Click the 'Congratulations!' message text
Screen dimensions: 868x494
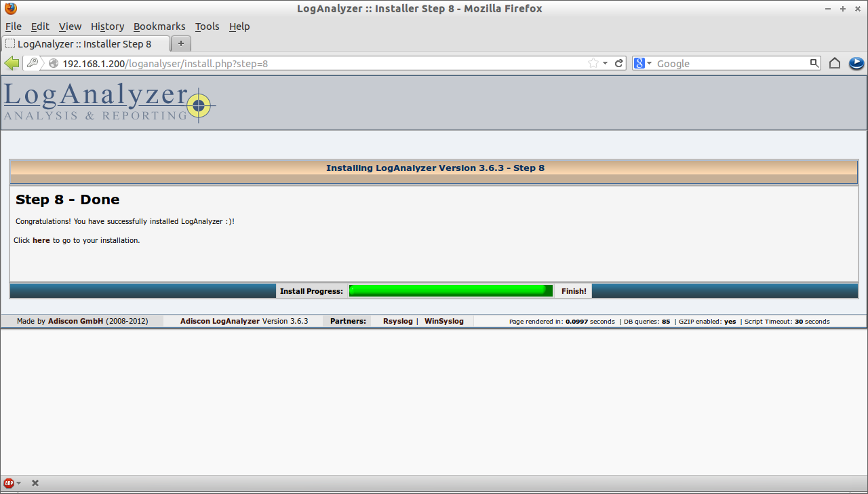125,221
